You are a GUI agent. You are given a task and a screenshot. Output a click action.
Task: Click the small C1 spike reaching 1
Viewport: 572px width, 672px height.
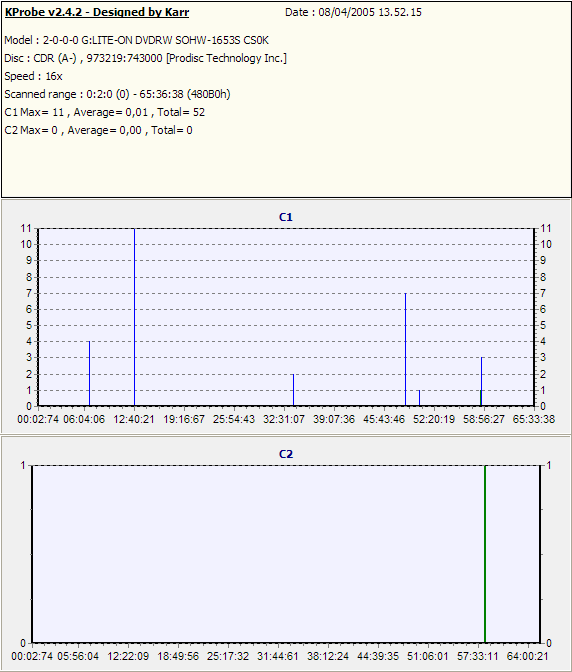coord(419,398)
